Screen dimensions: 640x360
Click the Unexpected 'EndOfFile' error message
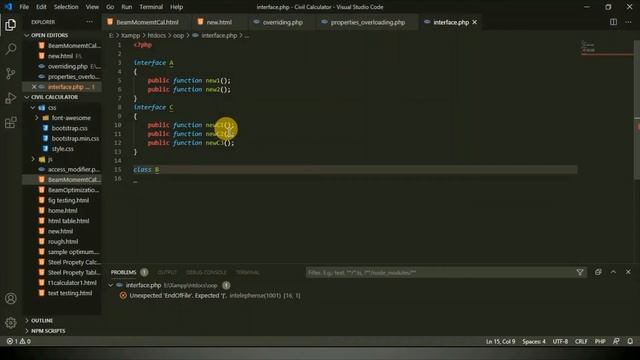[x=178, y=295]
